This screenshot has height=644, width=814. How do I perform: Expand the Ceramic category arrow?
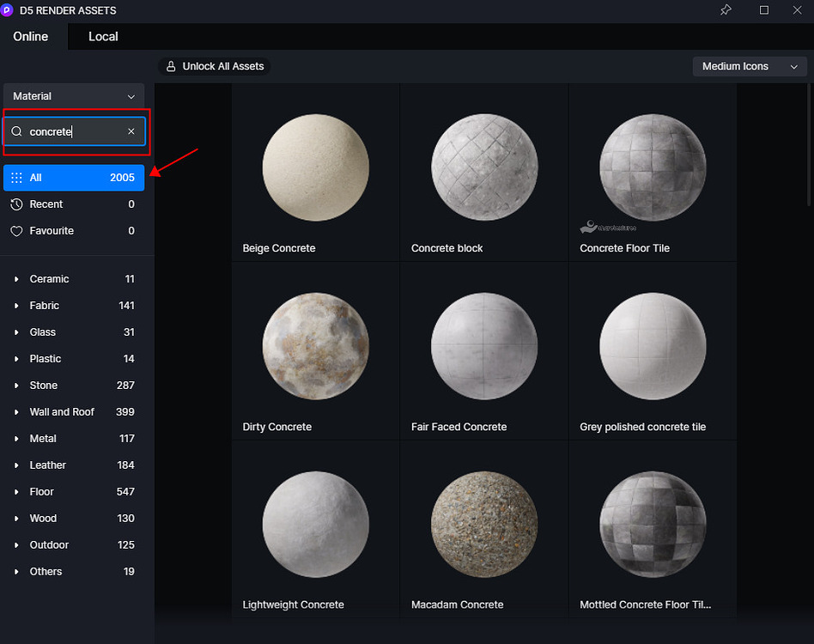[x=16, y=279]
